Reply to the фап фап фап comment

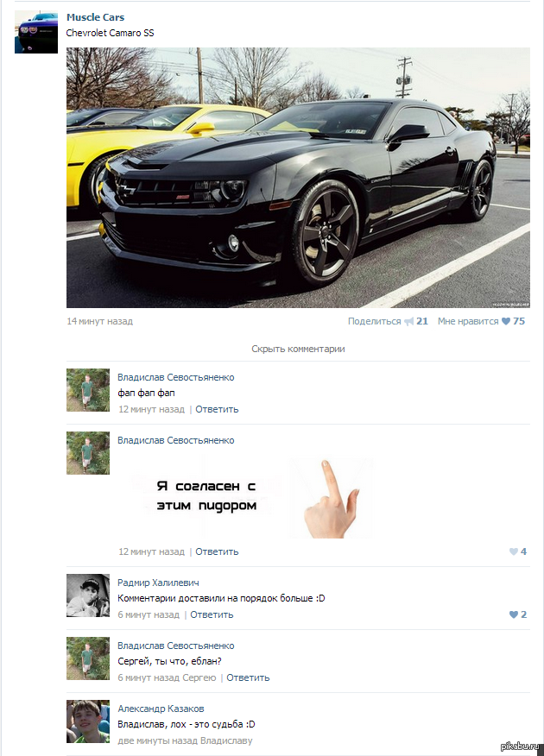point(217,409)
